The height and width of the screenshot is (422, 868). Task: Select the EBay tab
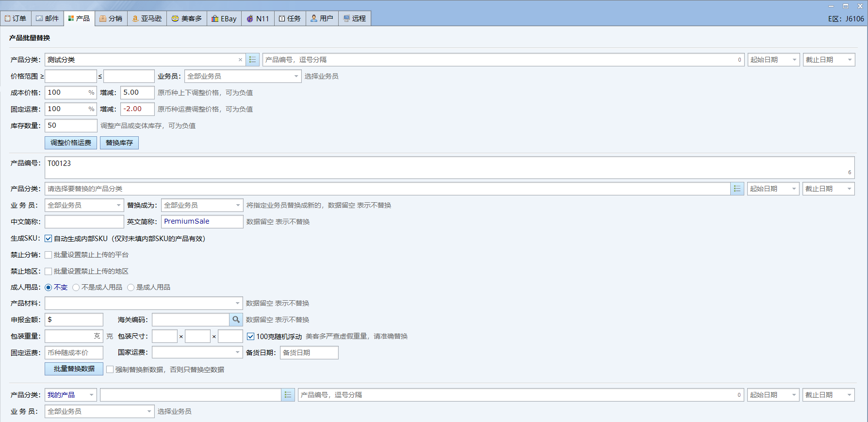click(x=224, y=18)
